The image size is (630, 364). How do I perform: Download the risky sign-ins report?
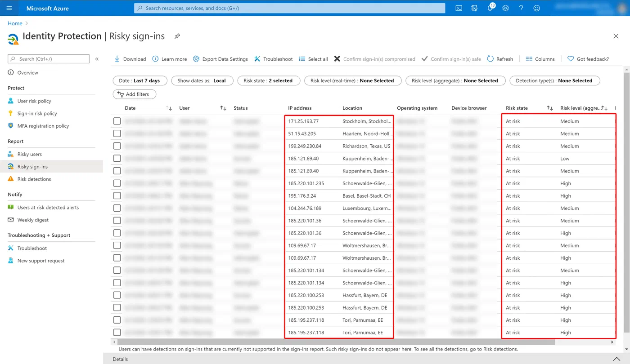pos(130,59)
